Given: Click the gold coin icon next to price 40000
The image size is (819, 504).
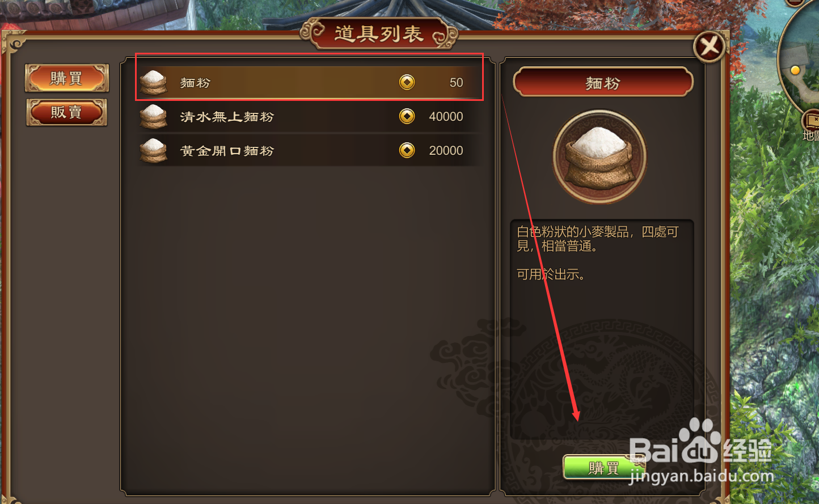Looking at the screenshot, I should point(407,116).
